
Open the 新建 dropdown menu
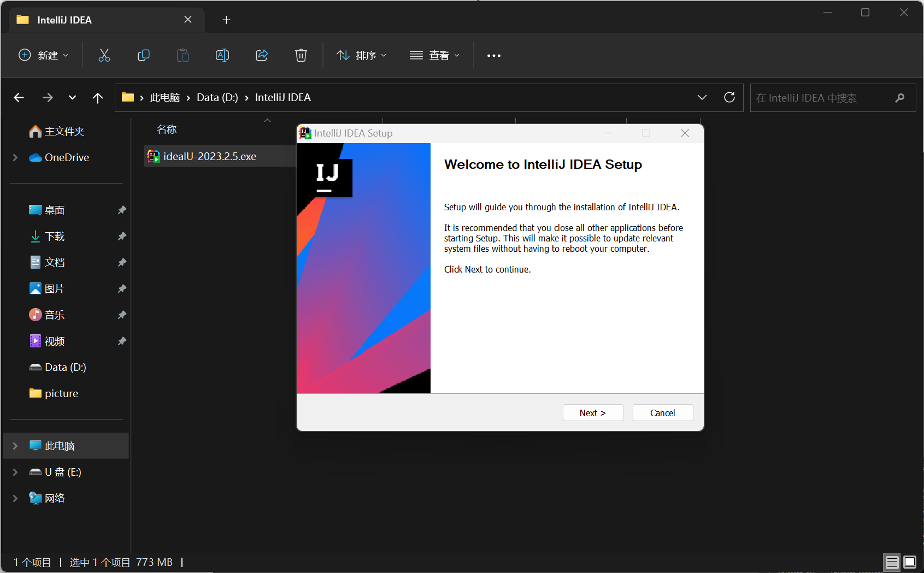(x=44, y=55)
